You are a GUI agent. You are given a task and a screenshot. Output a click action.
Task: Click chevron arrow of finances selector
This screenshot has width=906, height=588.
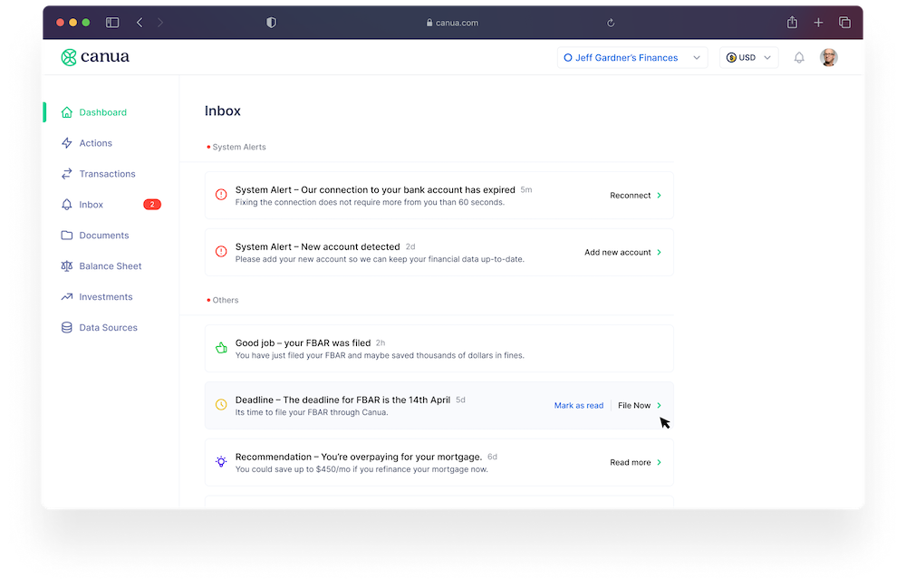pos(697,58)
